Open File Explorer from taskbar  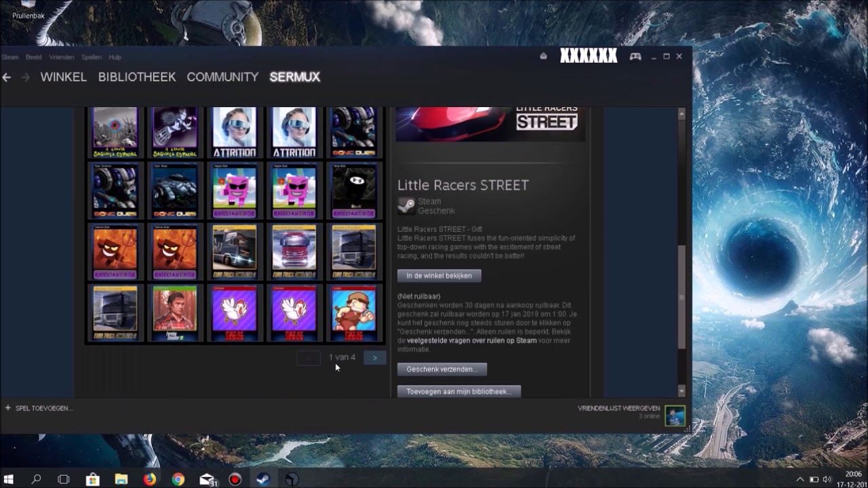(x=121, y=479)
